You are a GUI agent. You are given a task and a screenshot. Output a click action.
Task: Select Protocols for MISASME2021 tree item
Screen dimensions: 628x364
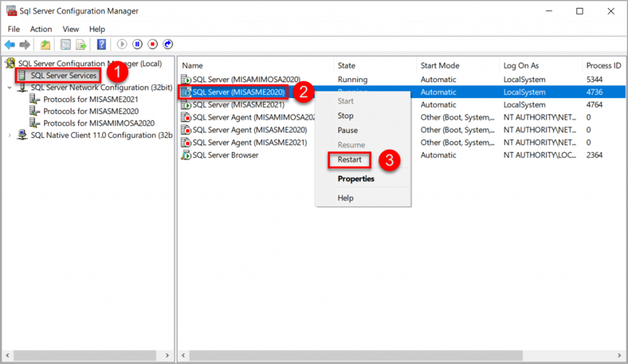click(x=90, y=99)
